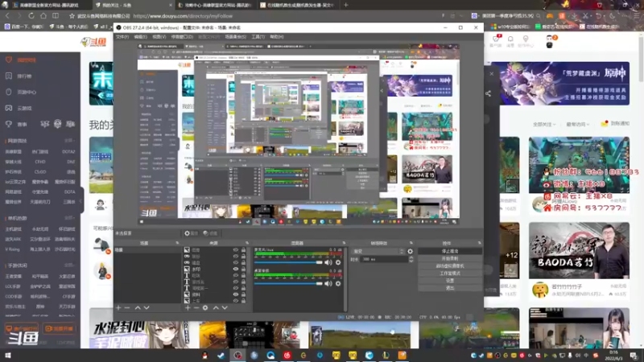Screen dimensions: 644x362
Task: Open the 麦克风/Aux channel settings gear
Action: click(x=338, y=262)
